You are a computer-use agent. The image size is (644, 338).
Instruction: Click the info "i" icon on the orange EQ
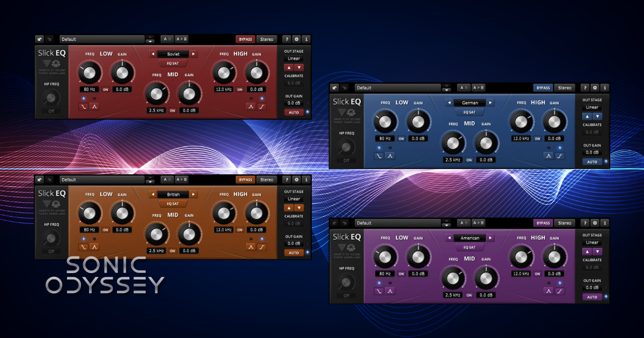306,180
